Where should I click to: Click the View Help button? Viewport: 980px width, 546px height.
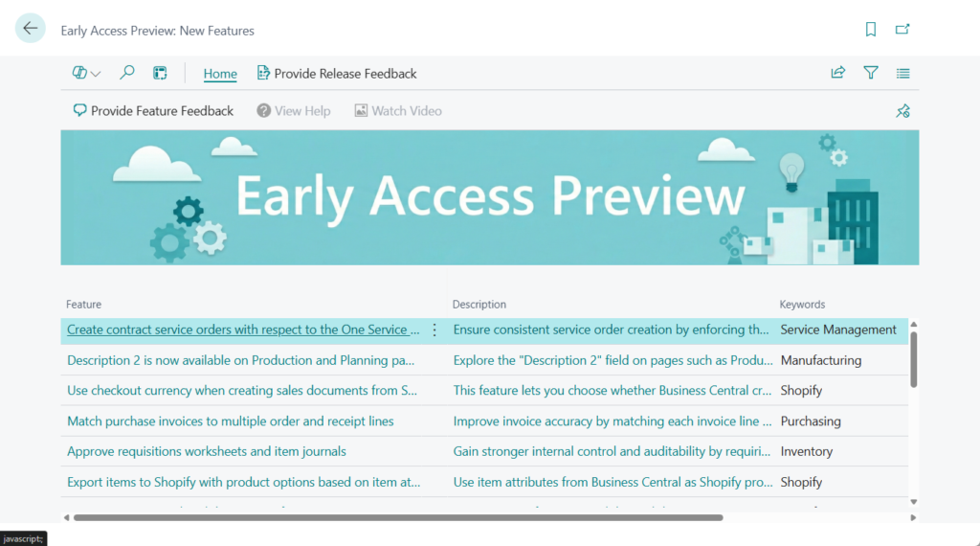294,111
